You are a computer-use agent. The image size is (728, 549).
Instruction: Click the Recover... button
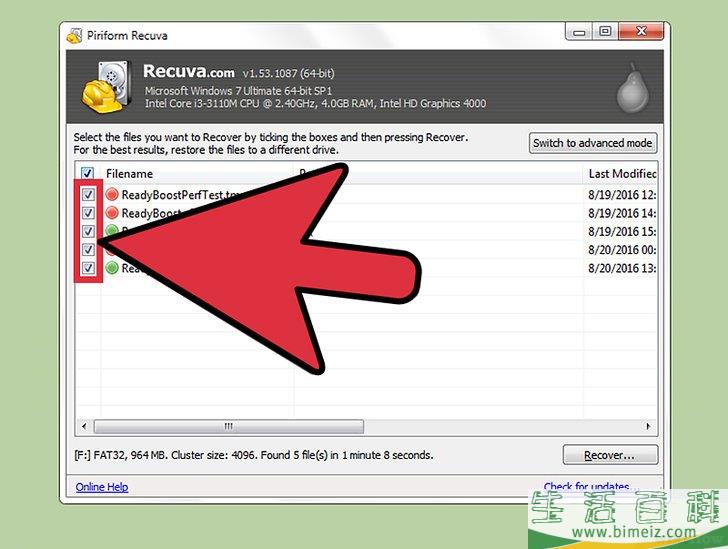click(x=610, y=455)
